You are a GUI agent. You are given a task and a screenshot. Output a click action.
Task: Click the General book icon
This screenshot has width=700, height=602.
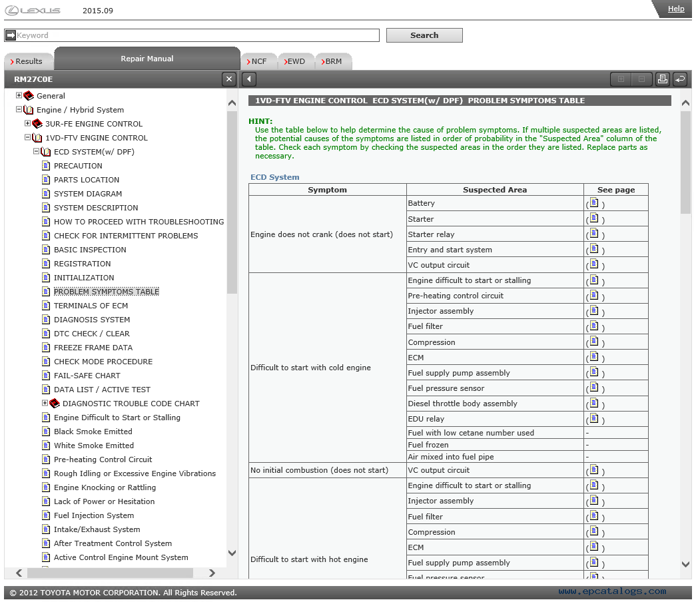29,95
